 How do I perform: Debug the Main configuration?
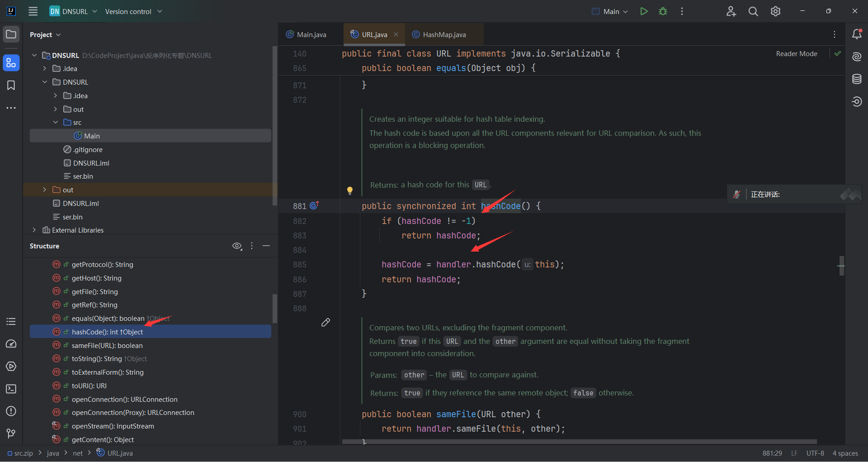[663, 11]
